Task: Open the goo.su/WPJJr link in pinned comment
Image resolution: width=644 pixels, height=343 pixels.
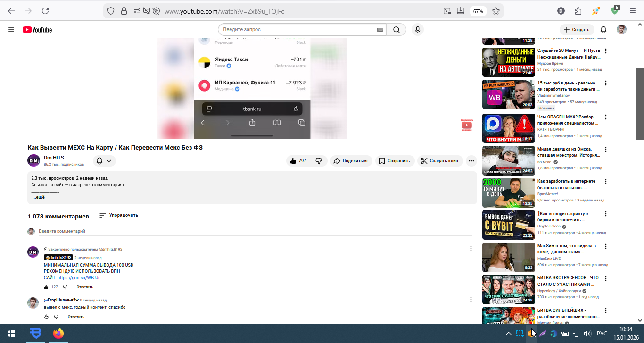Action: click(x=78, y=278)
